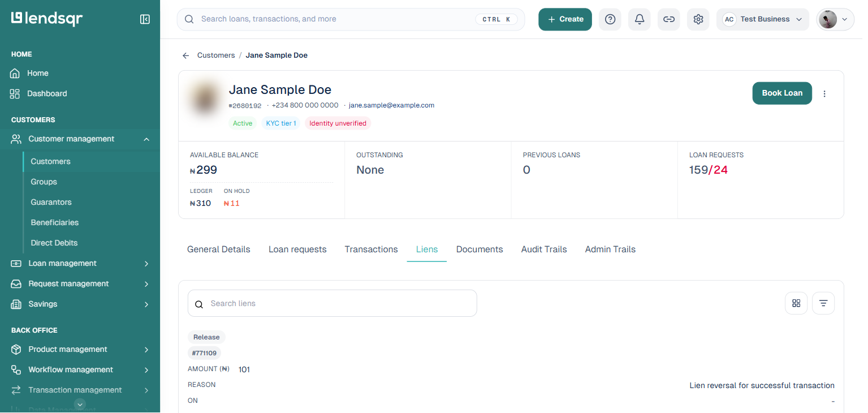Expand Savings submenu chevron

click(x=146, y=304)
